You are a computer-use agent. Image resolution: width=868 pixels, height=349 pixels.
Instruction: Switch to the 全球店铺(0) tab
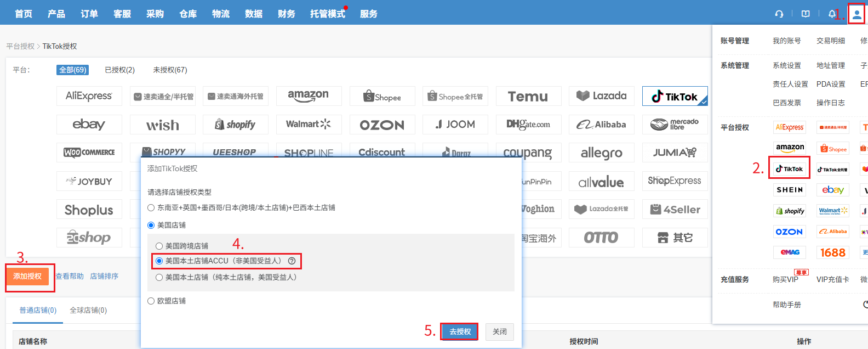(x=88, y=311)
